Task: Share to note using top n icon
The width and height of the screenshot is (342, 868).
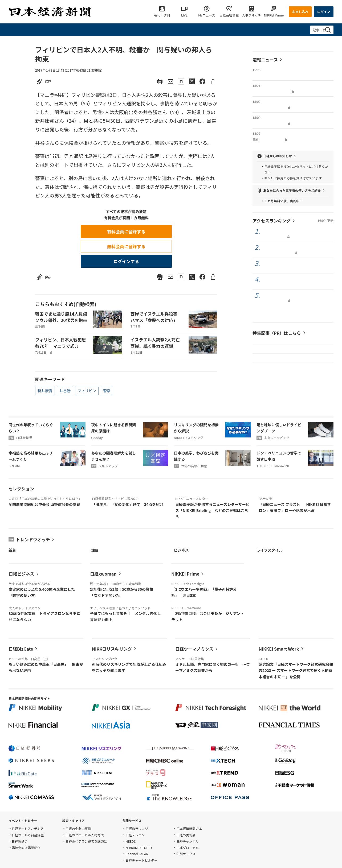Action: [181, 81]
